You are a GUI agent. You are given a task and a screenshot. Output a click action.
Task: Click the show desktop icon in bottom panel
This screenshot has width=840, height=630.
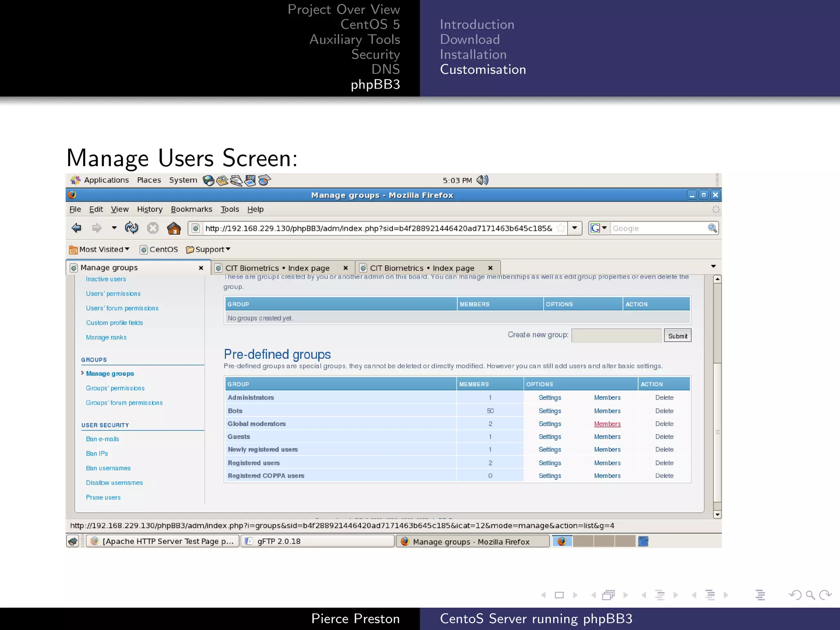[x=73, y=541]
